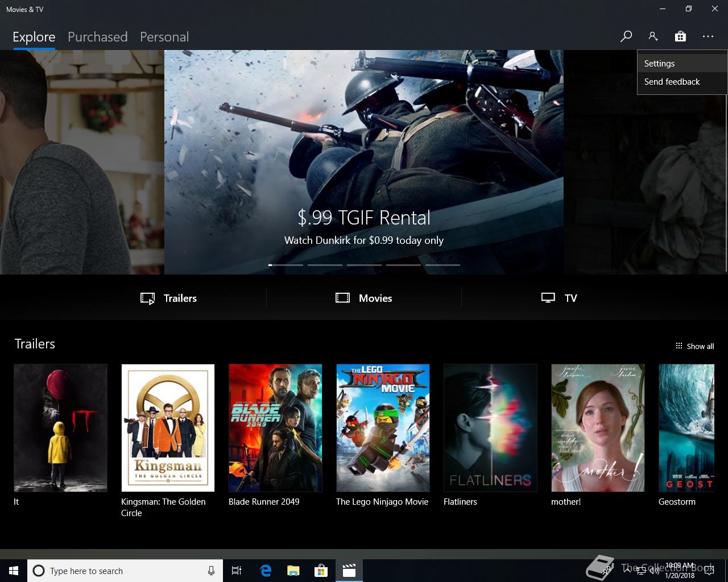This screenshot has width=728, height=582.
Task: Click the three-dot more options button
Action: [x=708, y=36]
